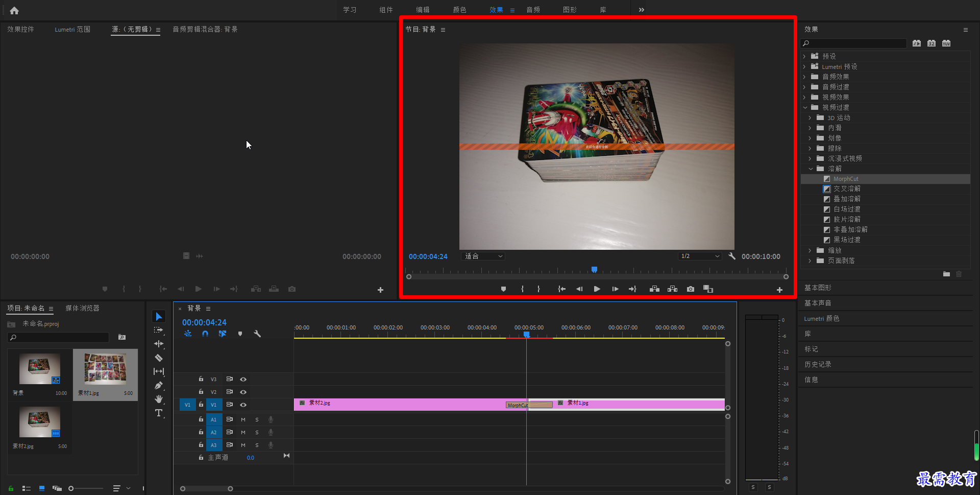Screen dimensions: 980x495
Task: Open 基本图形 panel
Action: [818, 288]
